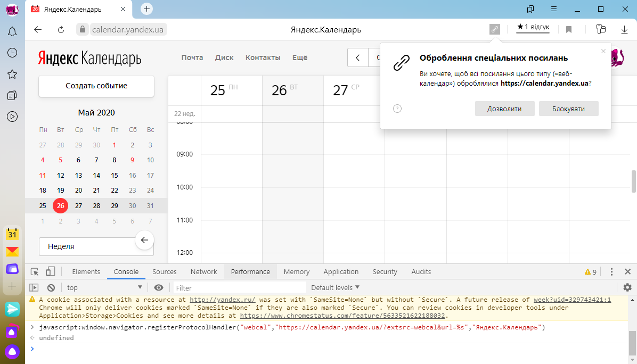Select May 9 in the mini calendar
This screenshot has width=637, height=364.
(x=133, y=160)
